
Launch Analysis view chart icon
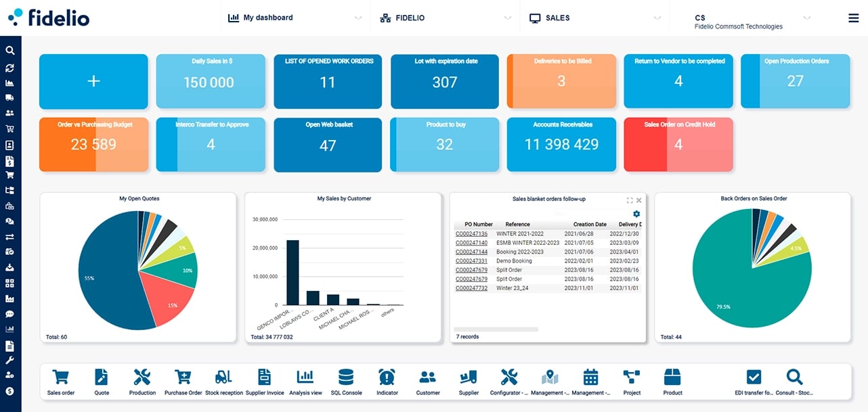305,377
